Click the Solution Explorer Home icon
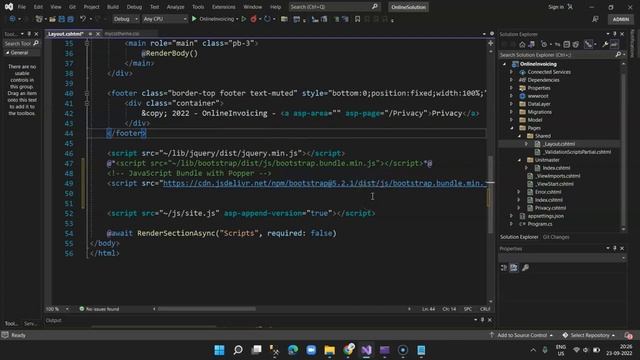Image resolution: width=640 pixels, height=360 pixels. click(522, 44)
